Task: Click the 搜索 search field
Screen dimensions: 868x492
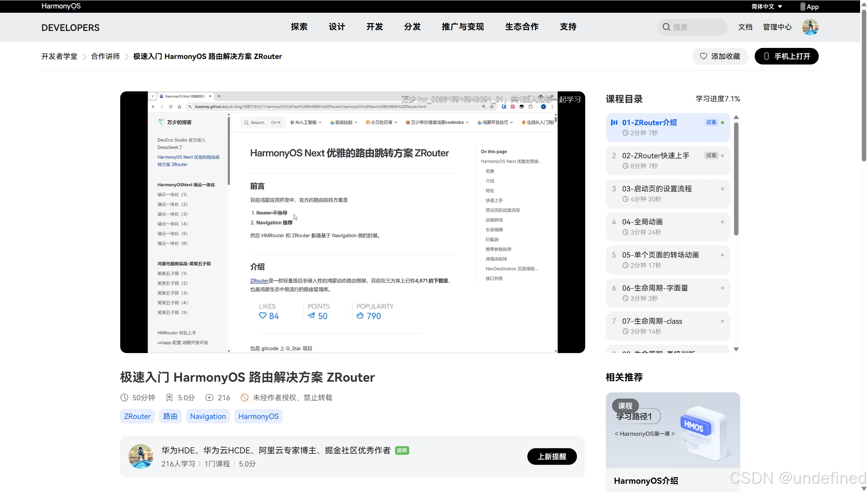Action: coord(692,27)
